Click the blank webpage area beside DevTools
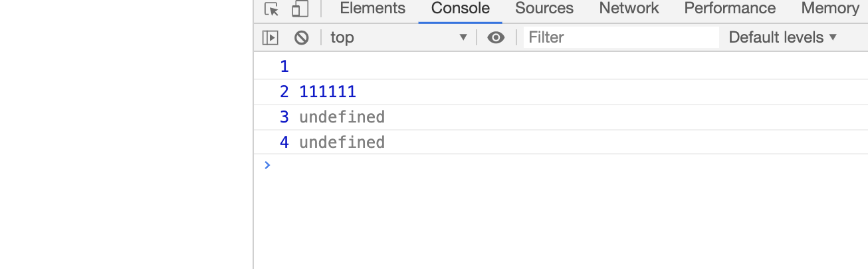Viewport: 868px width, 269px height. coord(126,134)
